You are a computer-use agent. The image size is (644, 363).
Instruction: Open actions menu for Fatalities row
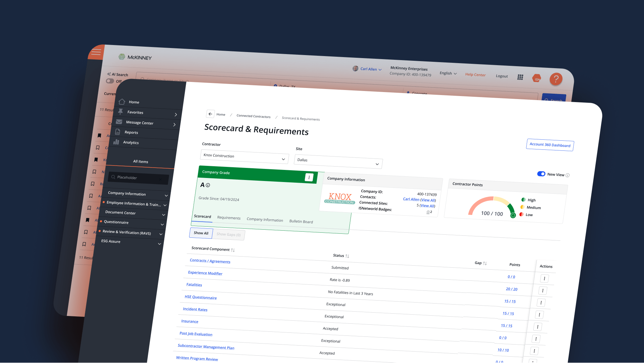[541, 303]
